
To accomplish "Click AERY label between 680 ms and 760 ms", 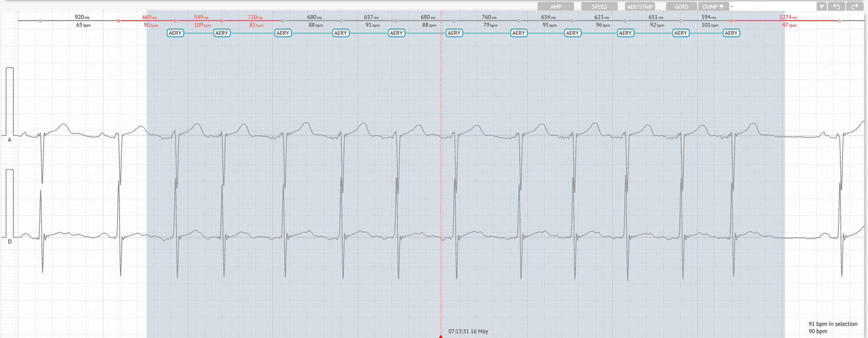I will [454, 33].
